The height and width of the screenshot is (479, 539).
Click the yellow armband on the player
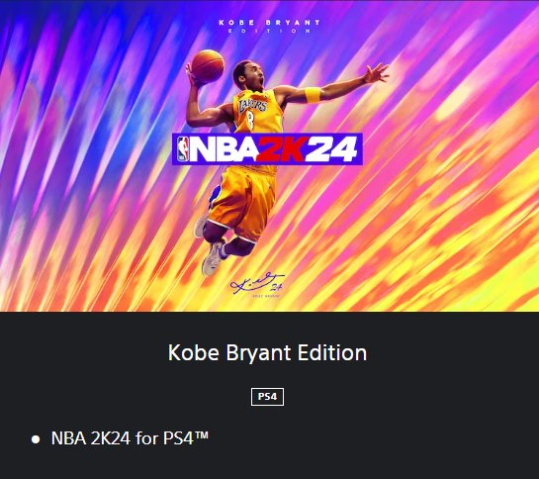(312, 95)
